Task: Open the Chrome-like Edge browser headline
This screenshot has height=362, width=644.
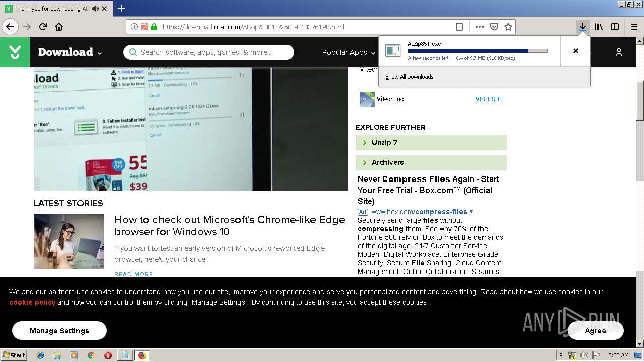Action: click(x=229, y=226)
